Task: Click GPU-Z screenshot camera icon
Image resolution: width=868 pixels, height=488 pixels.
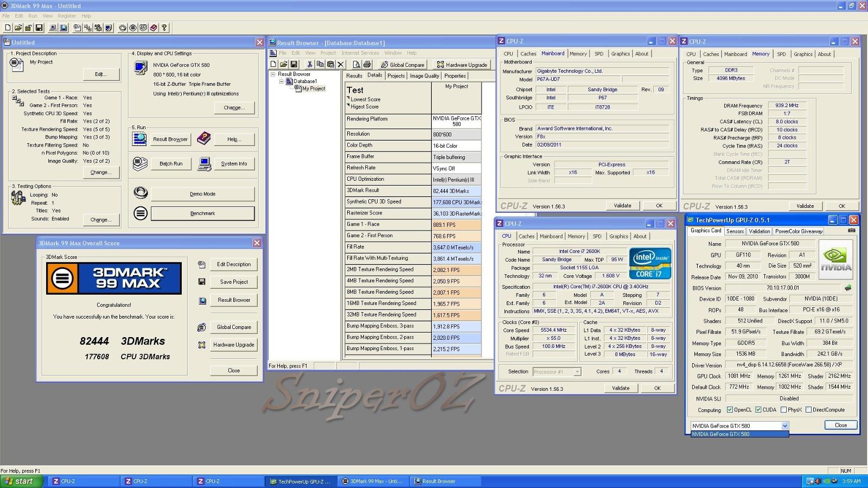Action: [x=852, y=231]
